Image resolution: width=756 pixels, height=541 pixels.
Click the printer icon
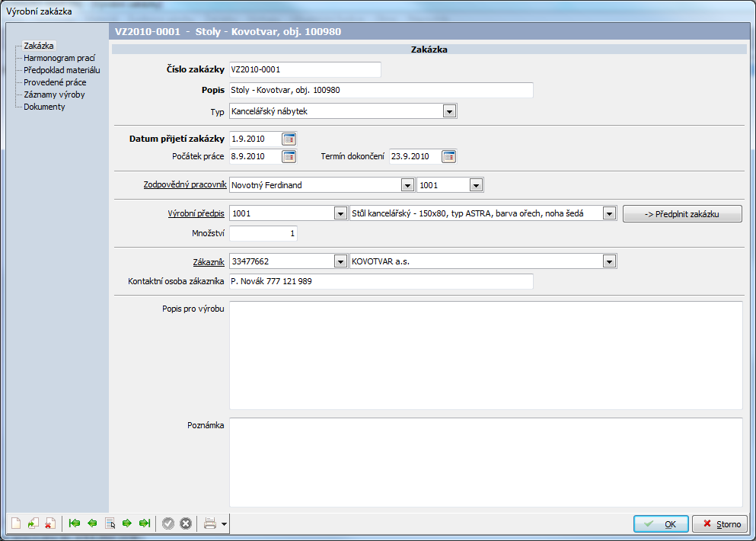coord(209,523)
